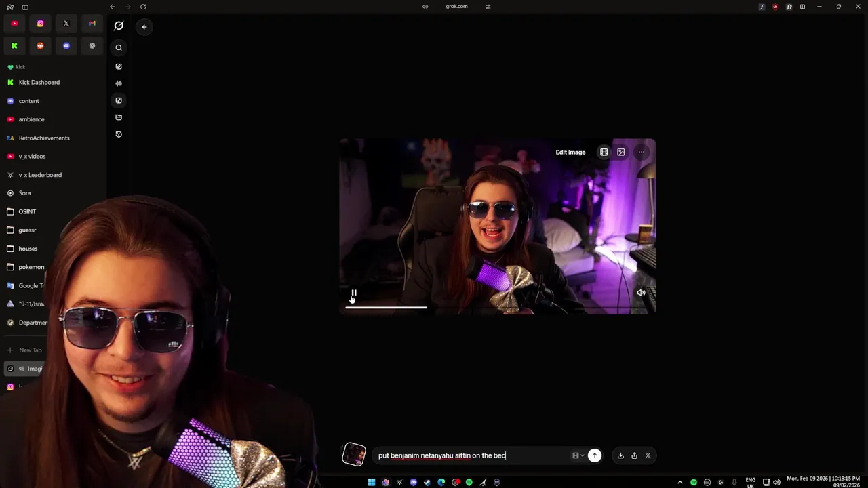Click the prompt text input field
This screenshot has height=488, width=868.
tap(473, 455)
